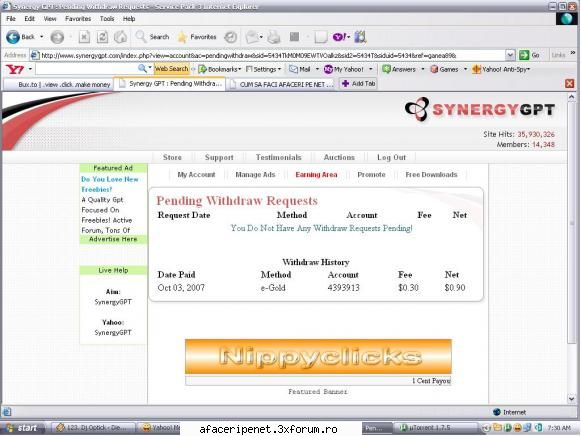Click the Add Tab button
The height and width of the screenshot is (436, 581).
pyautogui.click(x=358, y=84)
